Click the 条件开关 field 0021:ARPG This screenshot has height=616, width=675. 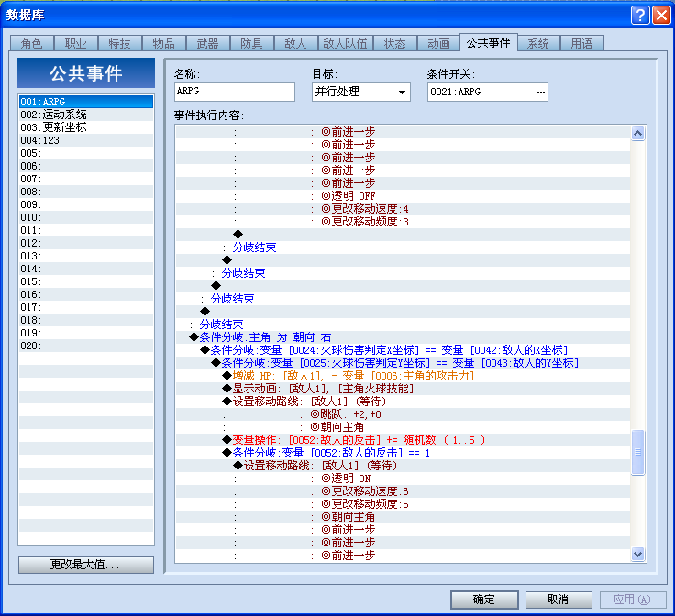coord(488,92)
